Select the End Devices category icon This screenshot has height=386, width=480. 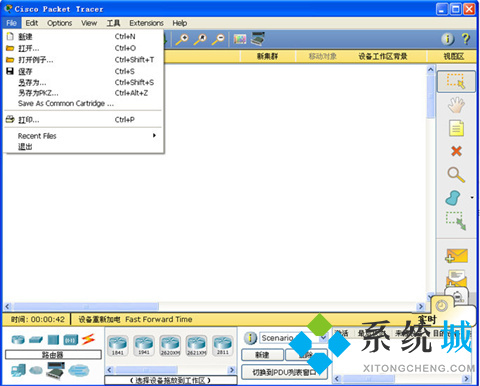tap(18, 370)
